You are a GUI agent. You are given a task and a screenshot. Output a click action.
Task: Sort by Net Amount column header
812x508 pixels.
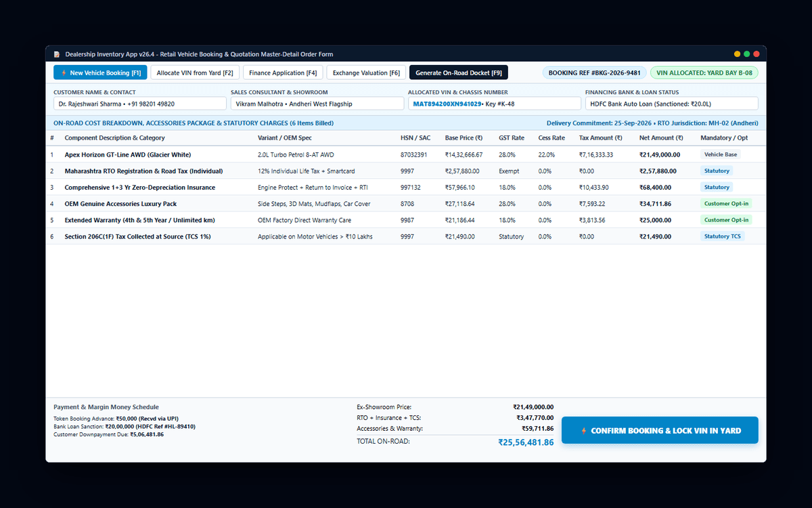(x=661, y=138)
